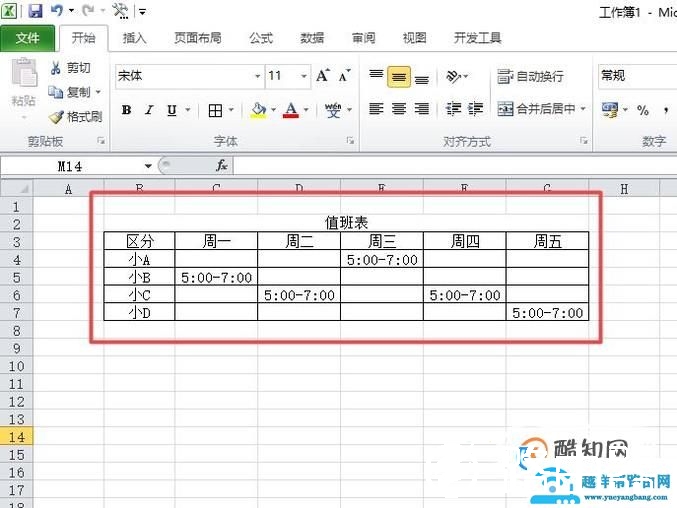This screenshot has height=508, width=677.
Task: Select column H header
Action: 624,189
